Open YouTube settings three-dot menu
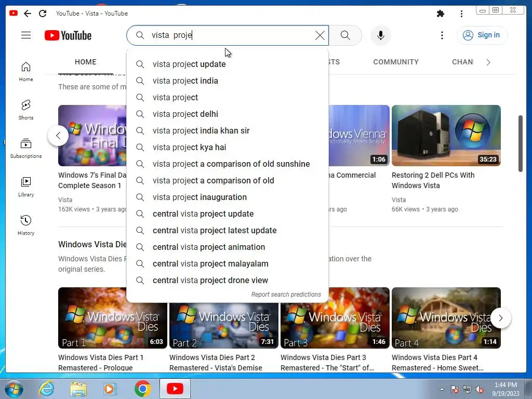The width and height of the screenshot is (532, 399). point(442,35)
